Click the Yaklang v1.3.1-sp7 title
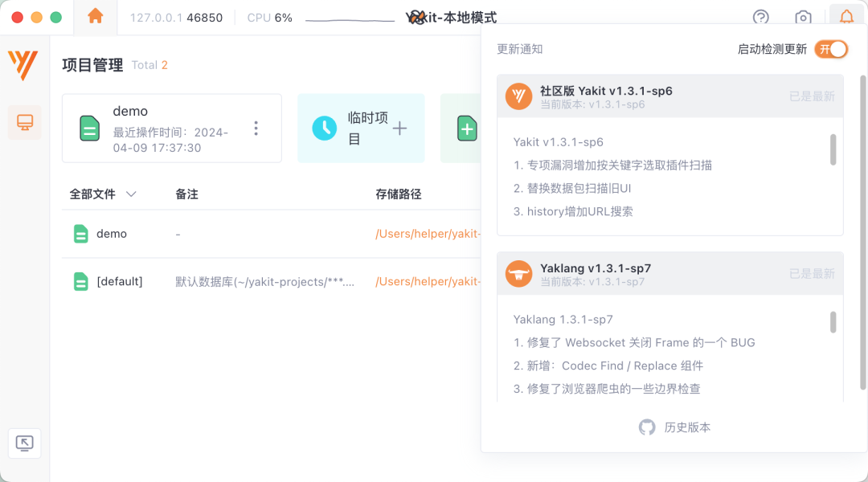The height and width of the screenshot is (482, 868). pyautogui.click(x=596, y=268)
